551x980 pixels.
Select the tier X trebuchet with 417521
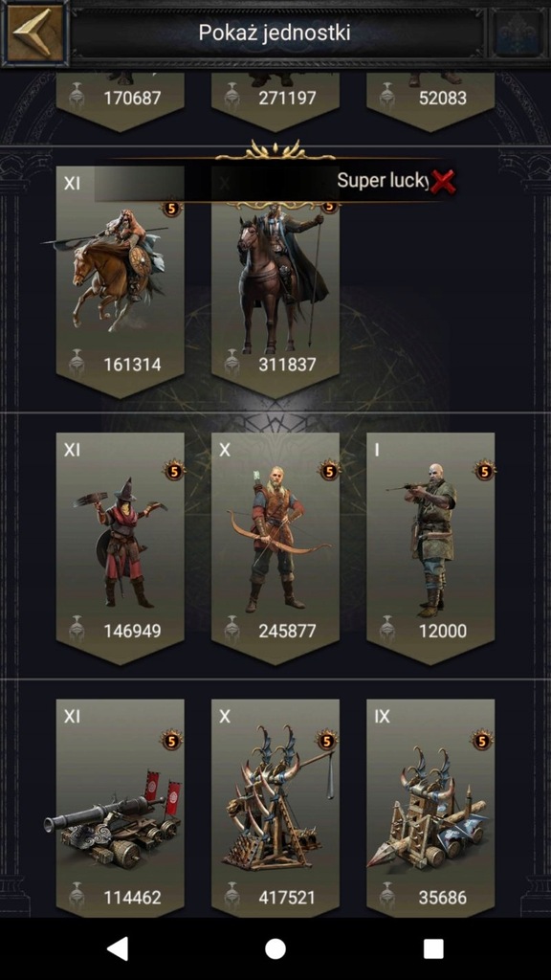click(x=275, y=808)
